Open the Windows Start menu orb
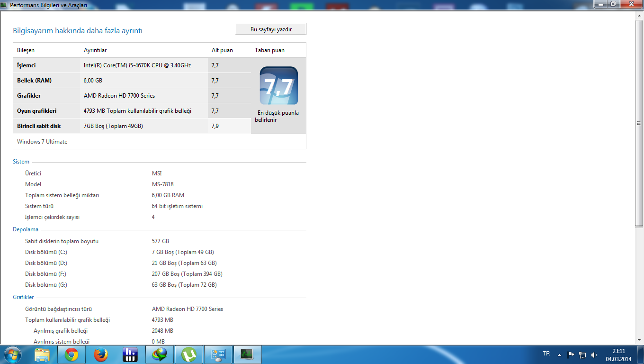Viewport: 644px width, 364px height. (13, 355)
